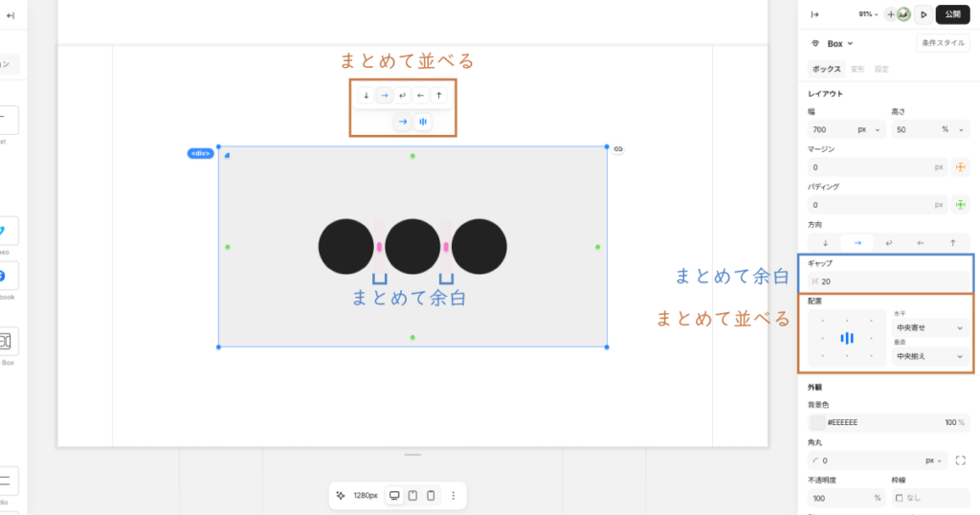Click the center-align bars icon in canvas toolbar
Viewport: 980px width, 515px height.
click(x=423, y=122)
